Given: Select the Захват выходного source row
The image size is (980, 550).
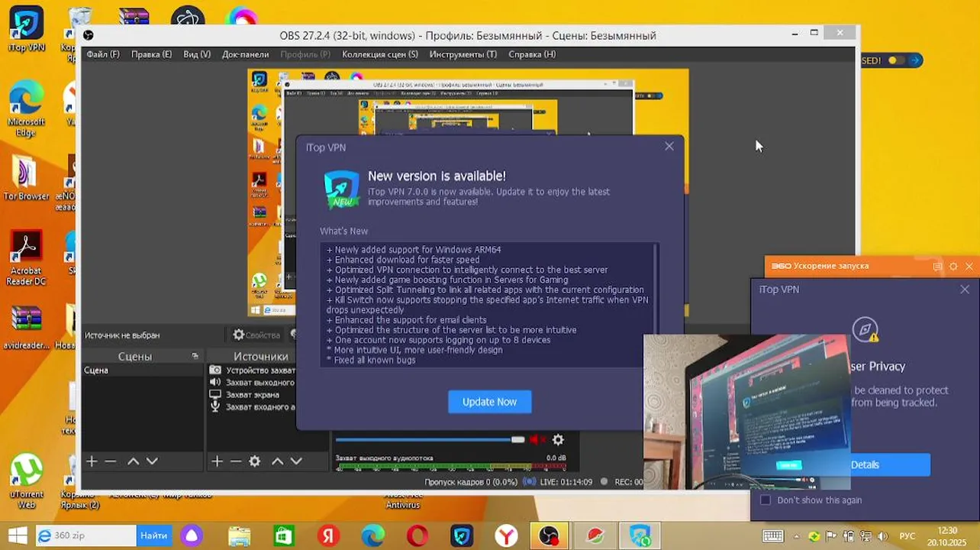Looking at the screenshot, I should [x=251, y=383].
